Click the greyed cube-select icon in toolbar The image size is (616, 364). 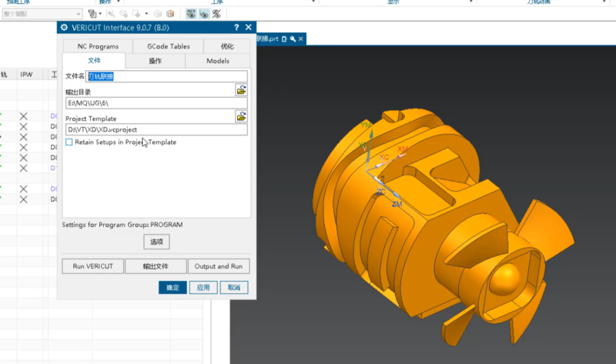(x=123, y=14)
